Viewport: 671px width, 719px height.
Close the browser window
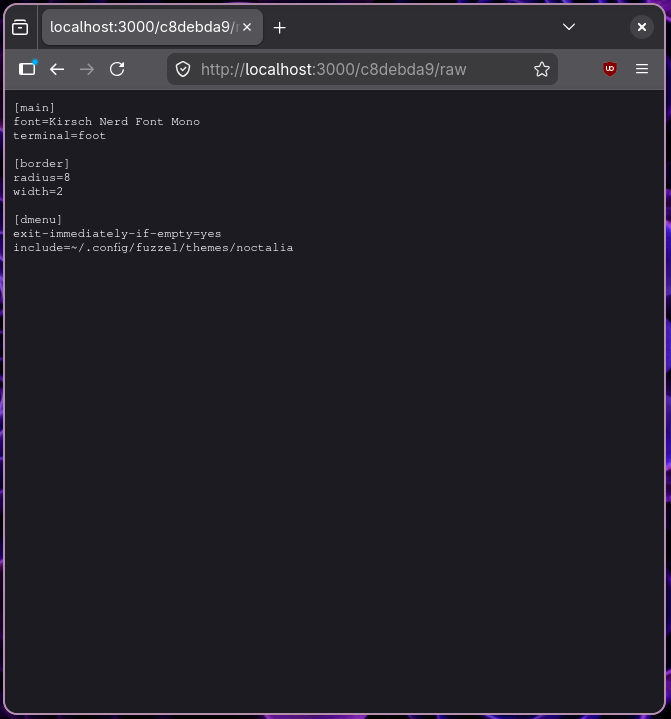point(642,27)
